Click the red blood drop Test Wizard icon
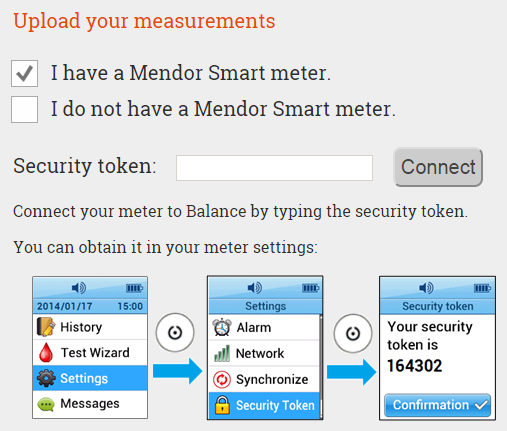The image size is (507, 431). click(46, 353)
